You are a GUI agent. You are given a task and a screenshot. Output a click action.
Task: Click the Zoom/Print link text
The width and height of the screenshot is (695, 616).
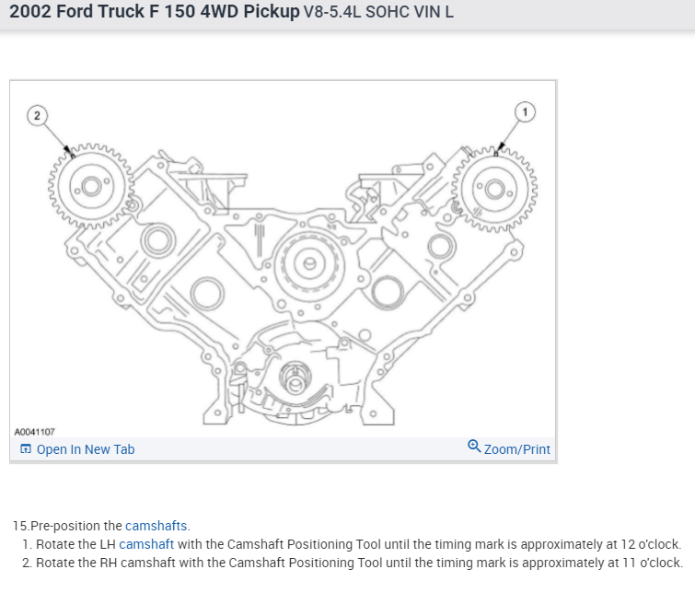click(516, 449)
